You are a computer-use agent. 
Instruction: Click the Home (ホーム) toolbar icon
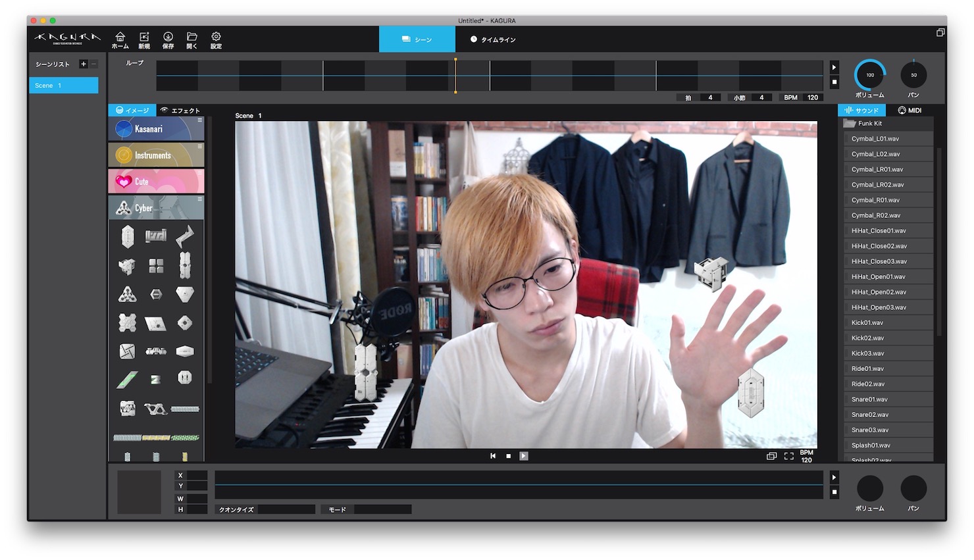[120, 40]
